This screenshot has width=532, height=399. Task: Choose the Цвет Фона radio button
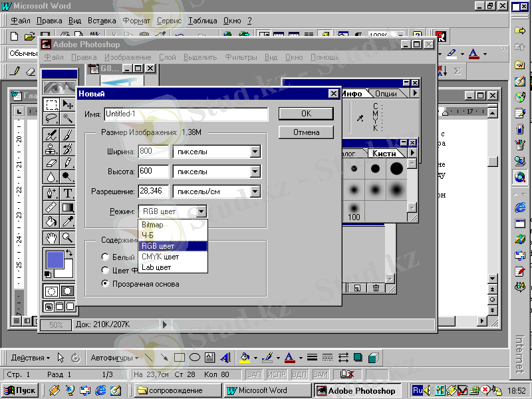(105, 270)
